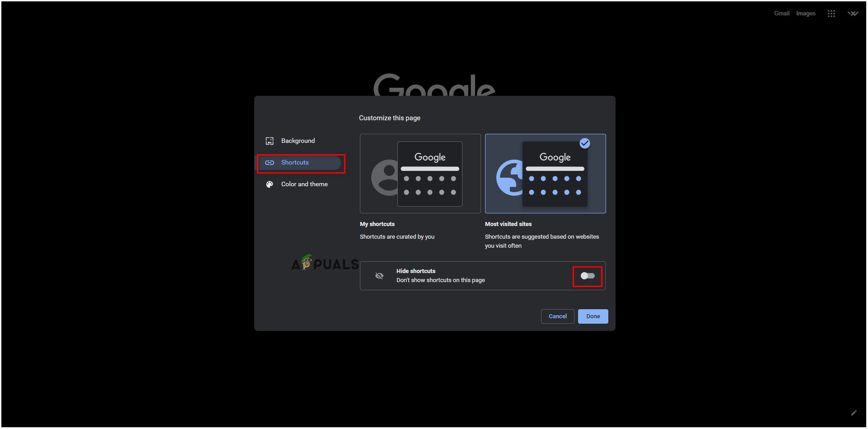Viewport: 868px width, 429px height.
Task: Choose the My shortcuts option card
Action: 420,174
